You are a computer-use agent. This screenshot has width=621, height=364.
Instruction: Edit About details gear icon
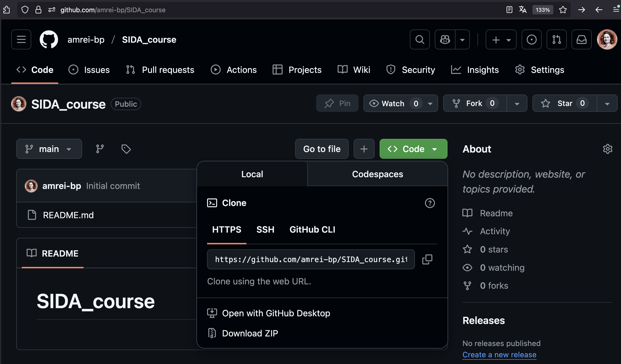pyautogui.click(x=608, y=149)
